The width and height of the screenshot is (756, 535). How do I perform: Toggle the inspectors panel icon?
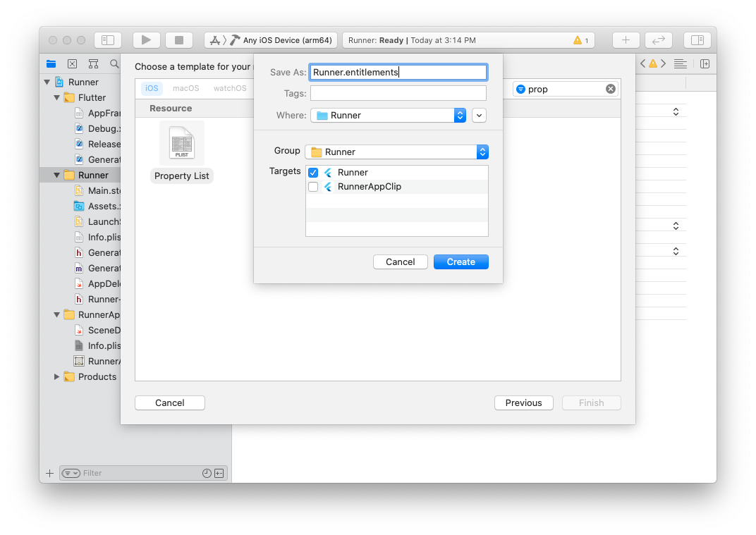(x=697, y=40)
